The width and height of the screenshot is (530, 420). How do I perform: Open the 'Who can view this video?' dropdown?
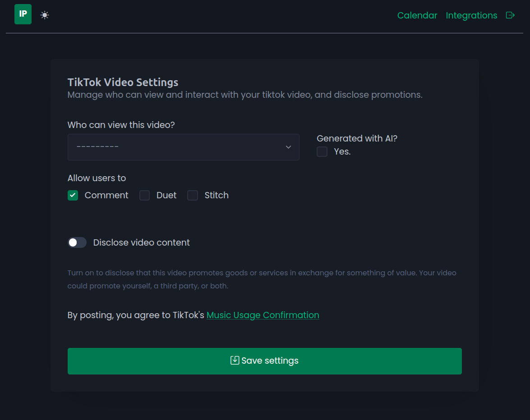[x=184, y=147]
